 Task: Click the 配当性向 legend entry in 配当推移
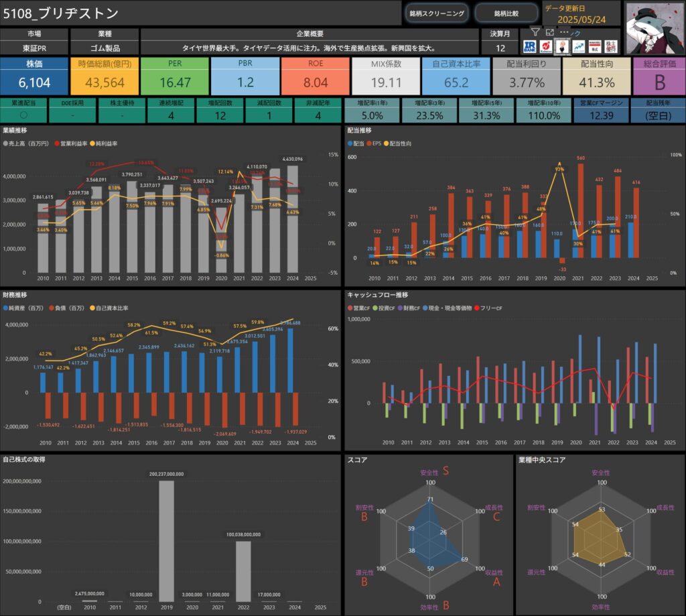(398, 143)
